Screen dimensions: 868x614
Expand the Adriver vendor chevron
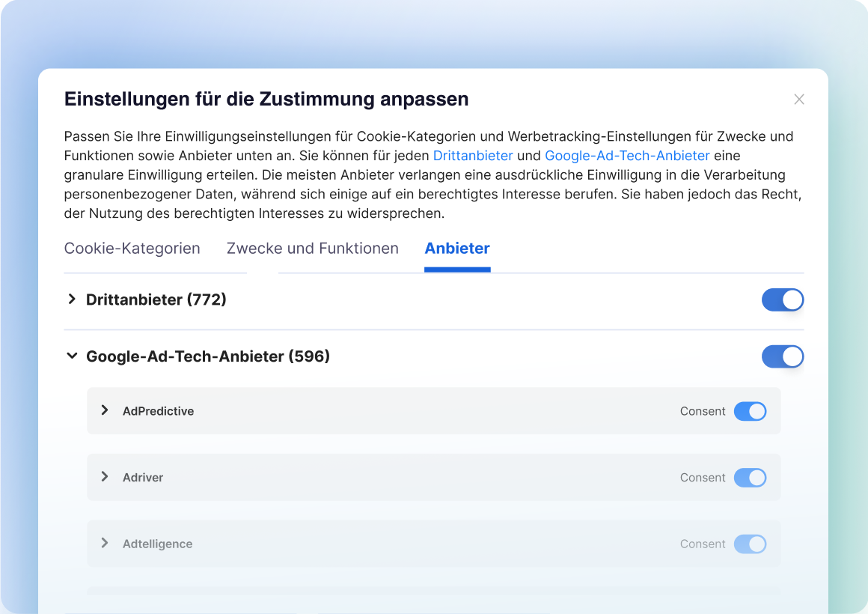tap(105, 477)
